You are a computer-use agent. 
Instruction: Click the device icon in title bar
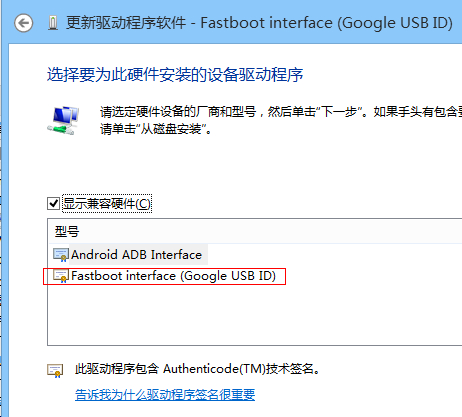53,23
